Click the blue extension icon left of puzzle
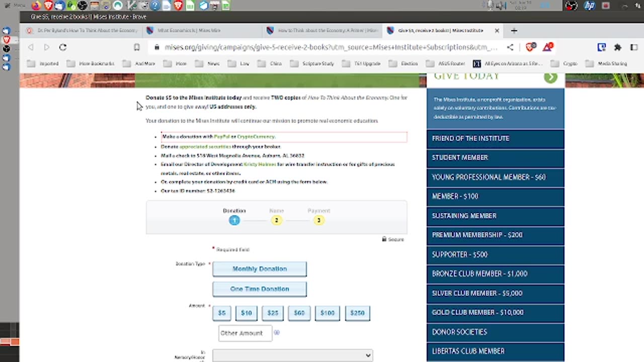644x362 pixels. [x=601, y=47]
